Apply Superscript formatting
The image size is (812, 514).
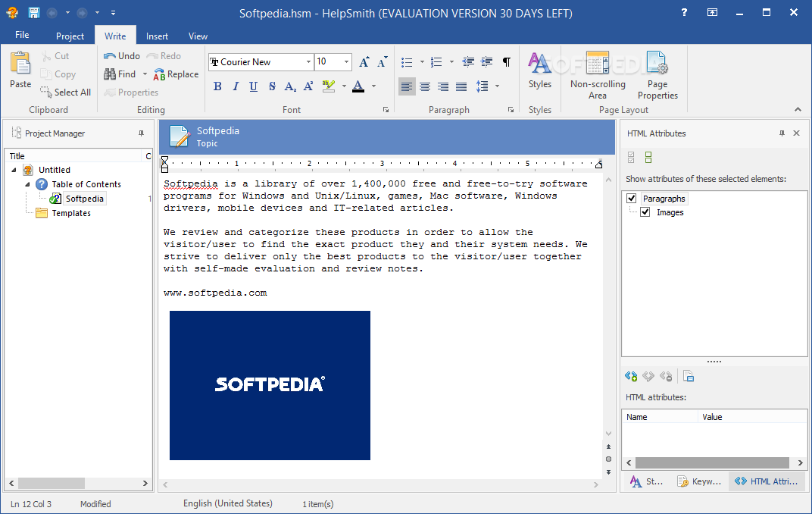308,86
